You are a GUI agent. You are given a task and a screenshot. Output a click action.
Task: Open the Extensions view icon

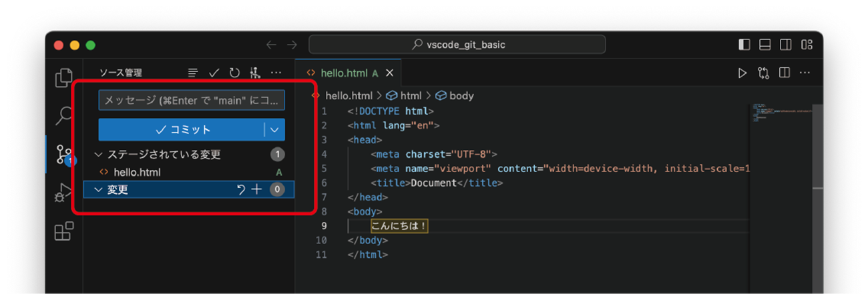(63, 231)
